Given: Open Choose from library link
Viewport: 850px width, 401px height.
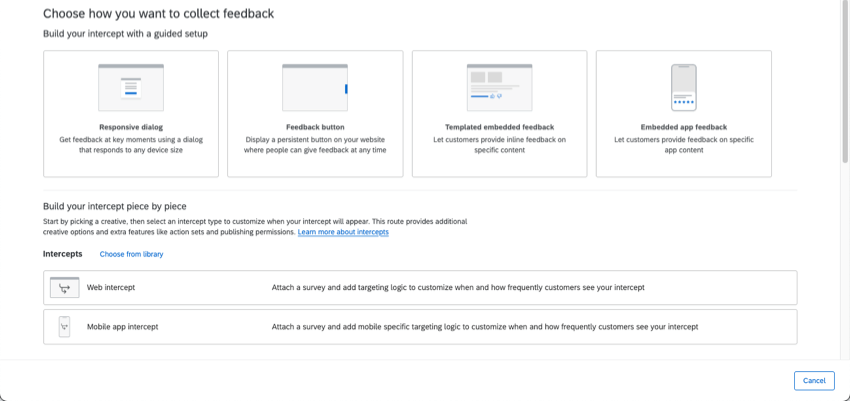Looking at the screenshot, I should (x=131, y=254).
